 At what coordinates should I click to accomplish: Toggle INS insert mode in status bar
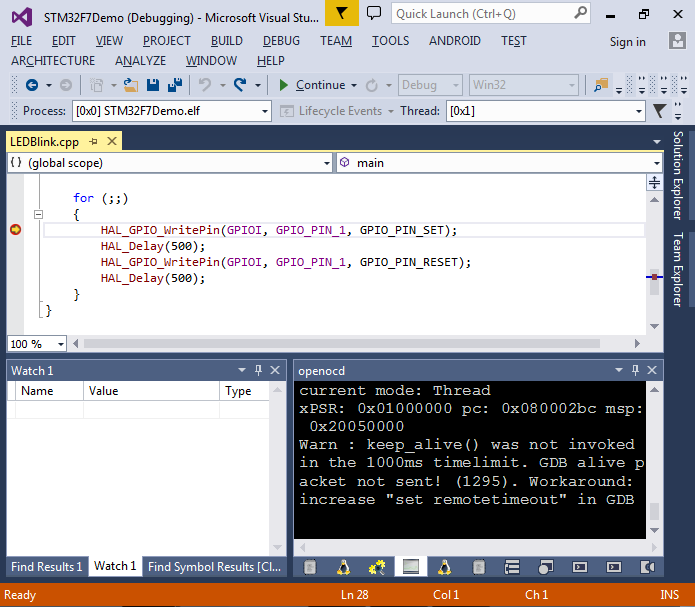point(669,595)
